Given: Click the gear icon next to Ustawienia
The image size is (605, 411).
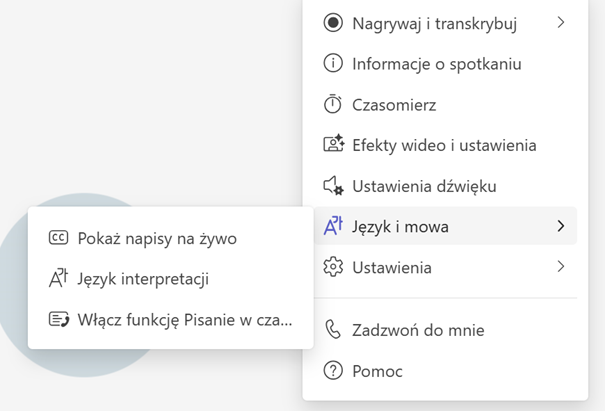Looking at the screenshot, I should coord(333,267).
